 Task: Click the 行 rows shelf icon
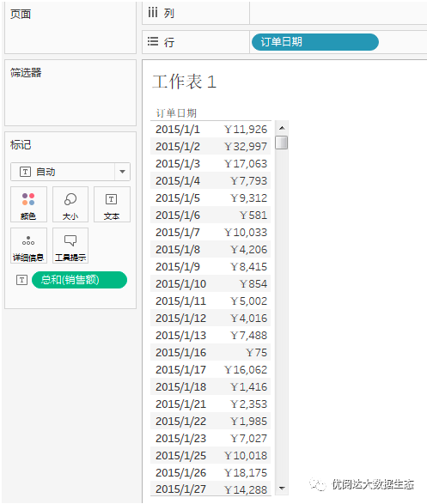pyautogui.click(x=153, y=41)
